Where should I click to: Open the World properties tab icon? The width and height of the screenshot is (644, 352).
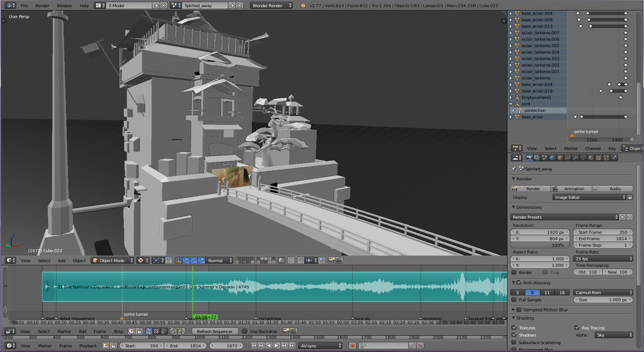[552, 158]
